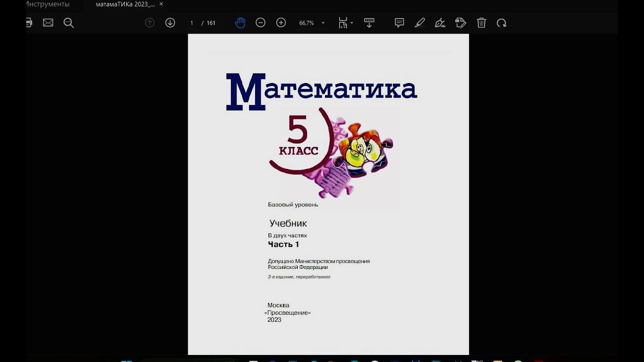Screen dimensions: 644x362
Task: Click the 66,7% zoom value
Action: (x=306, y=23)
